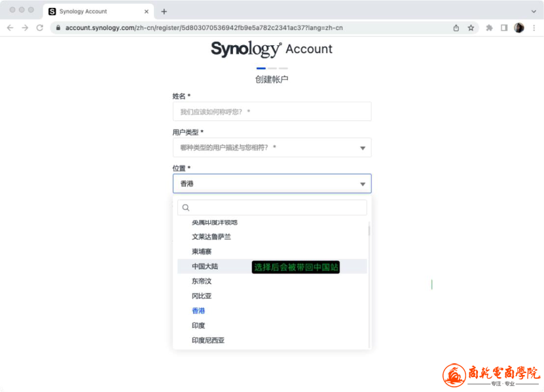The width and height of the screenshot is (544, 392).
Task: Click the 位置 dropdown showing 香港
Action: tap(272, 183)
